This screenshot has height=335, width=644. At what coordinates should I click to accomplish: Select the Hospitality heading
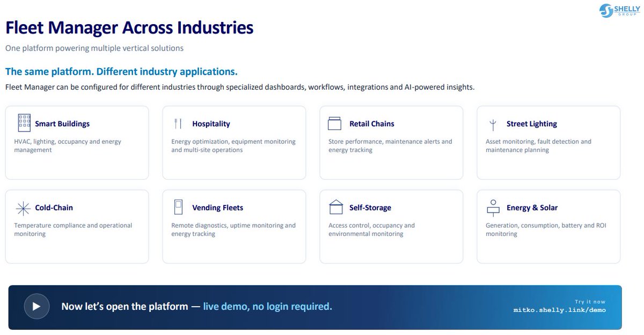(211, 124)
